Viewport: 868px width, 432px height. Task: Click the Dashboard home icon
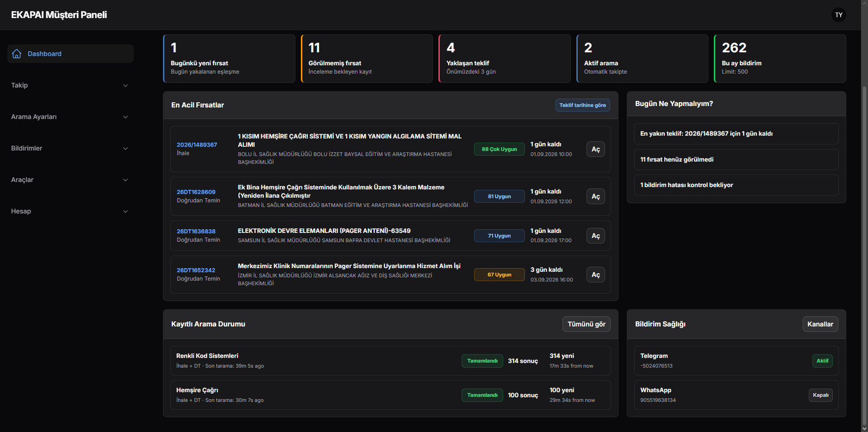[17, 54]
